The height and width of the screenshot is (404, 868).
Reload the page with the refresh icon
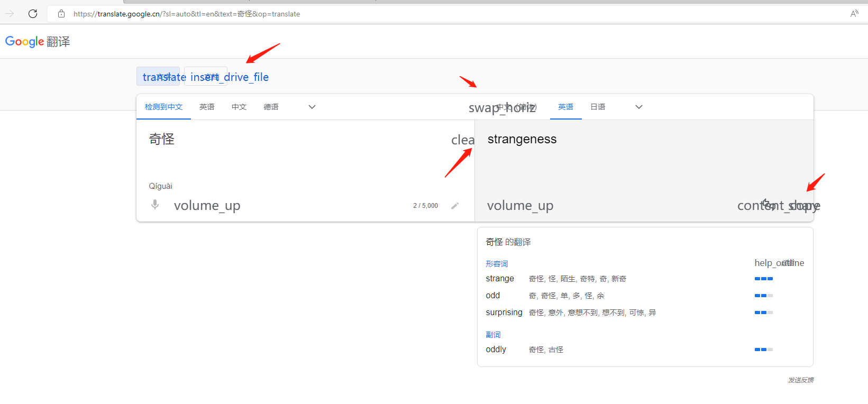[x=33, y=14]
